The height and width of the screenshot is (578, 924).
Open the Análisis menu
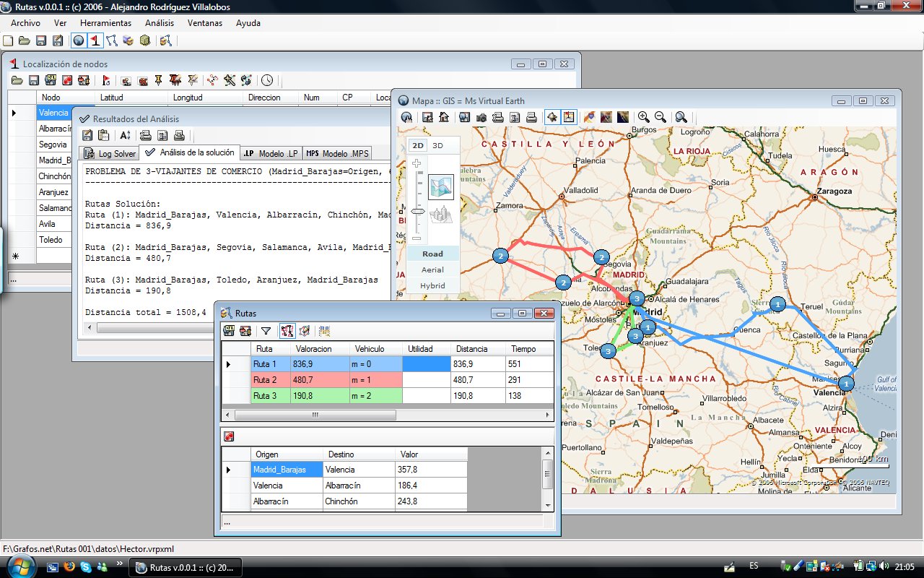click(x=160, y=23)
